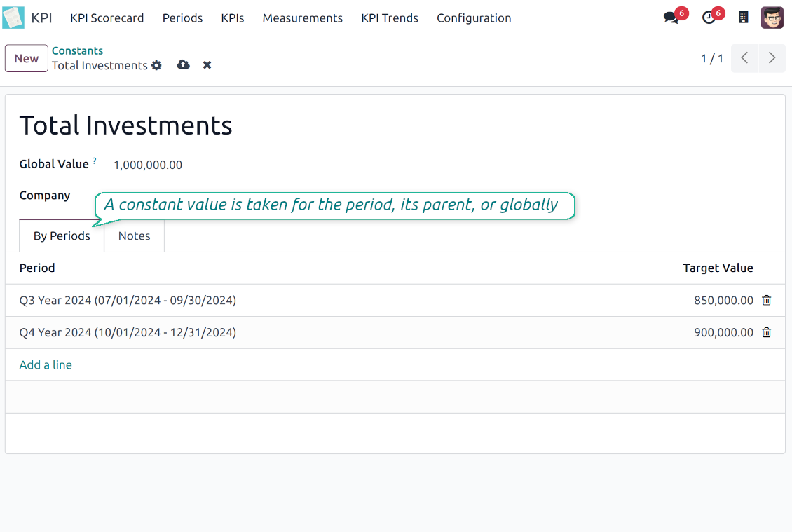Go to the next record arrow
Screen dimensions: 792x532
[772, 58]
